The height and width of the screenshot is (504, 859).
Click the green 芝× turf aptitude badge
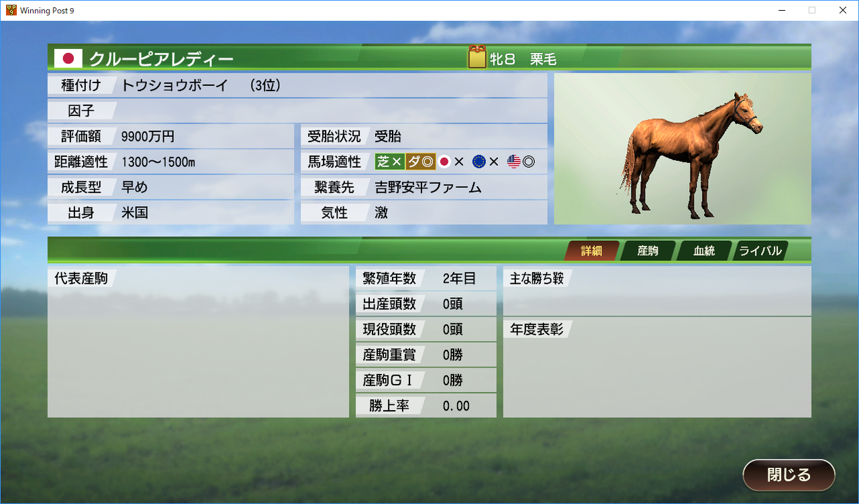pos(389,162)
